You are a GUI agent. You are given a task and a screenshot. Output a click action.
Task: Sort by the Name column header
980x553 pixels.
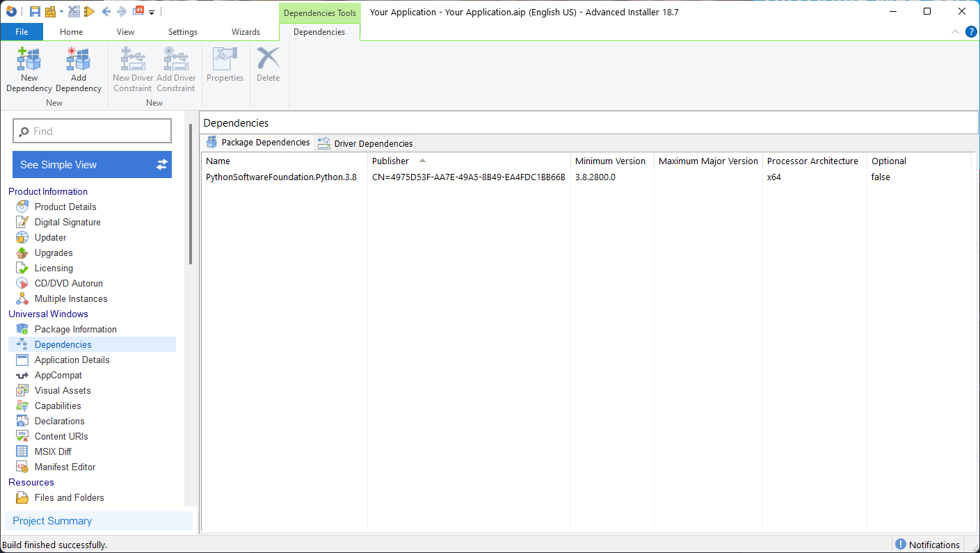tap(284, 161)
